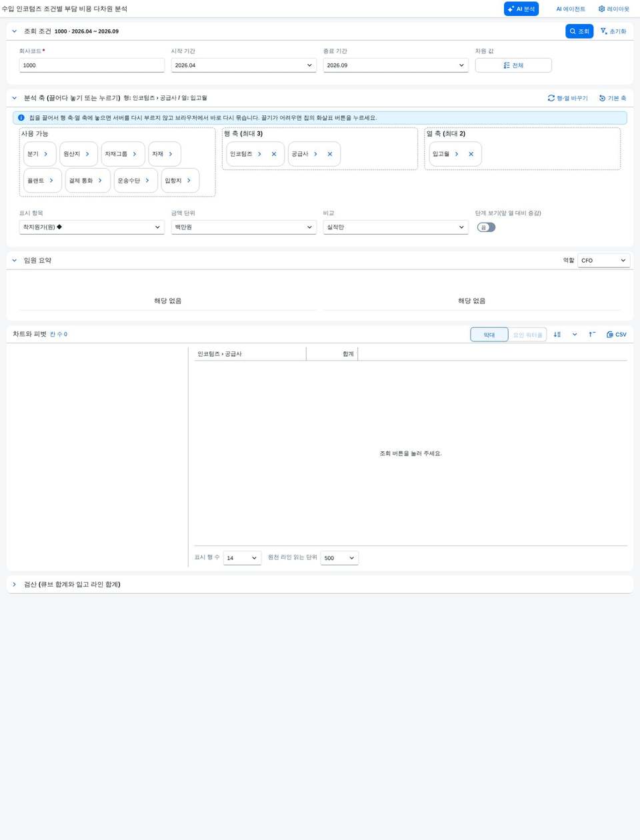
Task: Reset filters with 초기화
Action: [x=613, y=31]
